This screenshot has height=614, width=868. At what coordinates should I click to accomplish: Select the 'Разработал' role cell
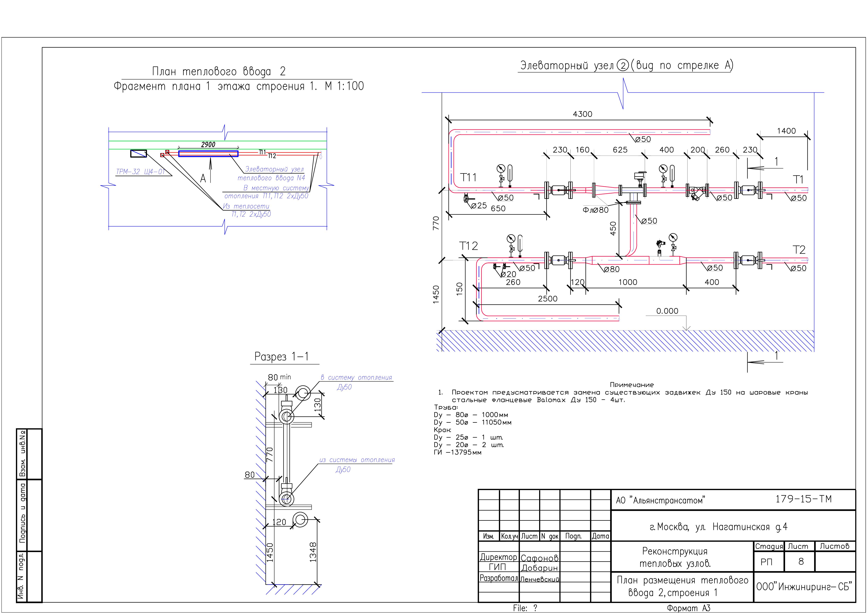coord(499,578)
